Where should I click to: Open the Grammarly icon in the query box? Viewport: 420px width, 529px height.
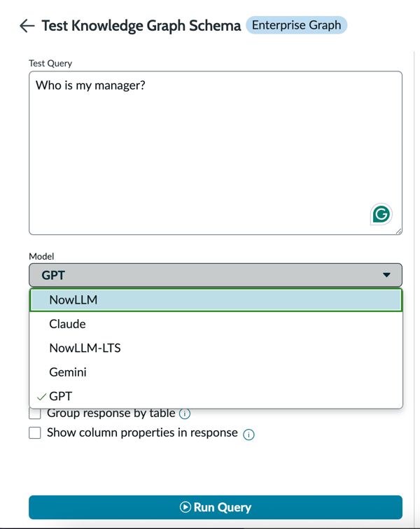click(x=381, y=214)
